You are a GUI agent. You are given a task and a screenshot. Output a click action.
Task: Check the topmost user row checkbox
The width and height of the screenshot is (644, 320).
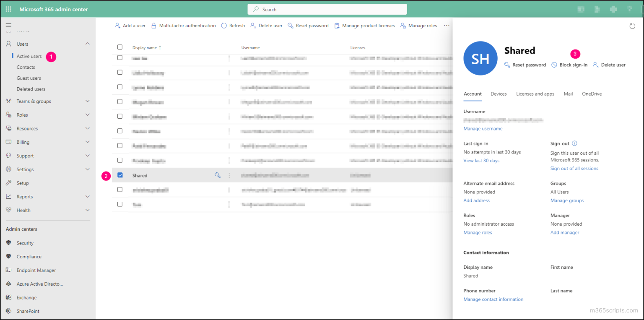(120, 58)
